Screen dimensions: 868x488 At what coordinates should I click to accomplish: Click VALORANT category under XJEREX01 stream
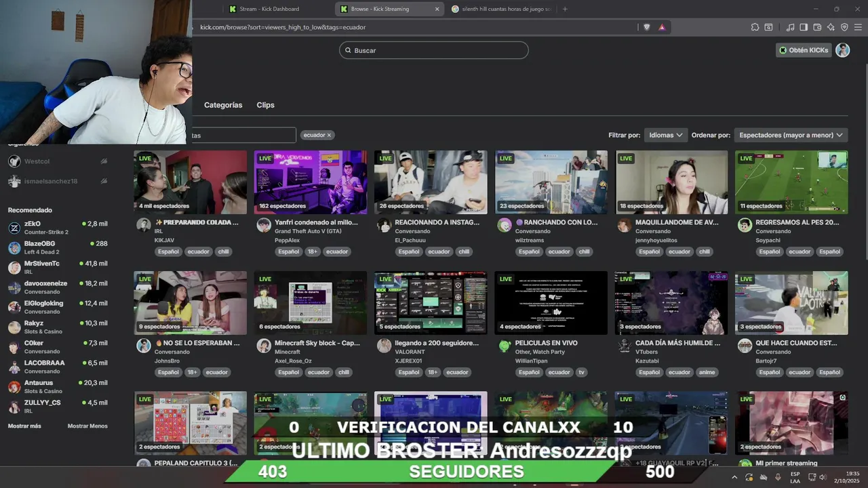410,352
